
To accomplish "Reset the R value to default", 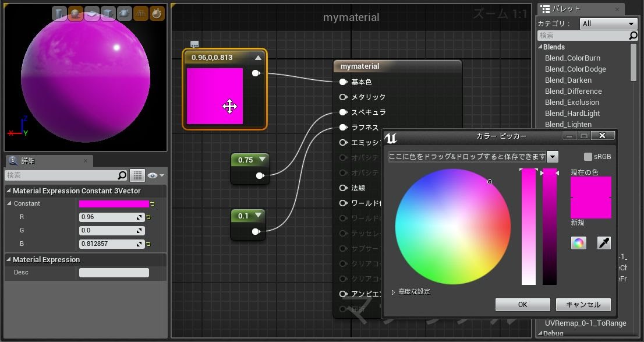I will (148, 217).
